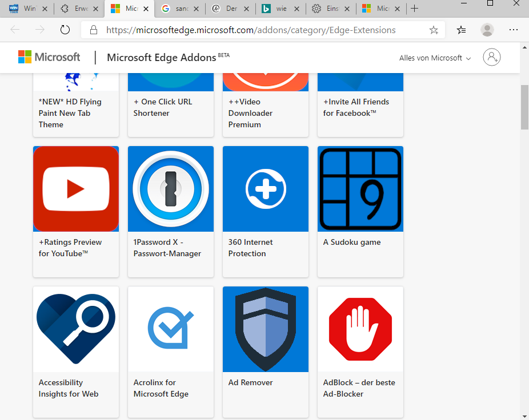Click the address bar URL field
Viewport: 529px width, 420px height.
tap(251, 30)
